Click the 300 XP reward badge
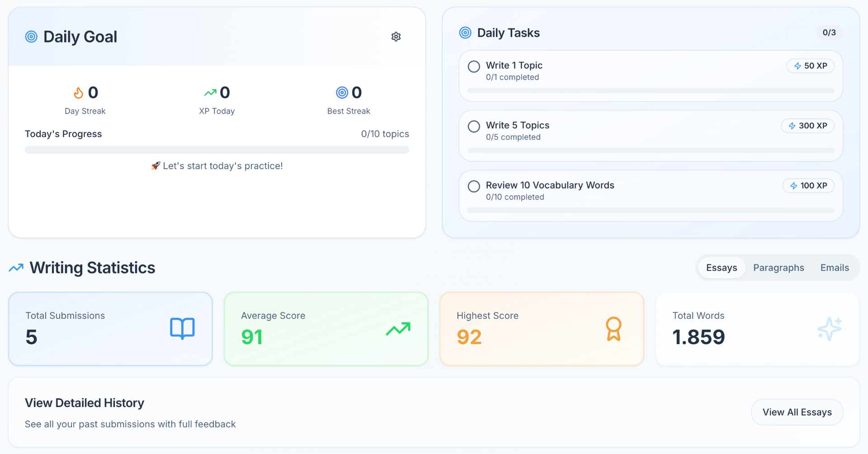The width and height of the screenshot is (868, 454). (807, 126)
